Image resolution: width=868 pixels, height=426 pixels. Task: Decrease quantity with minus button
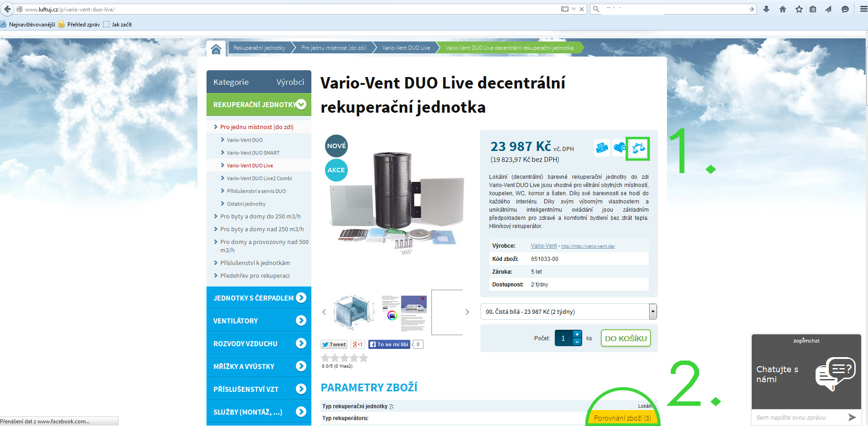577,342
